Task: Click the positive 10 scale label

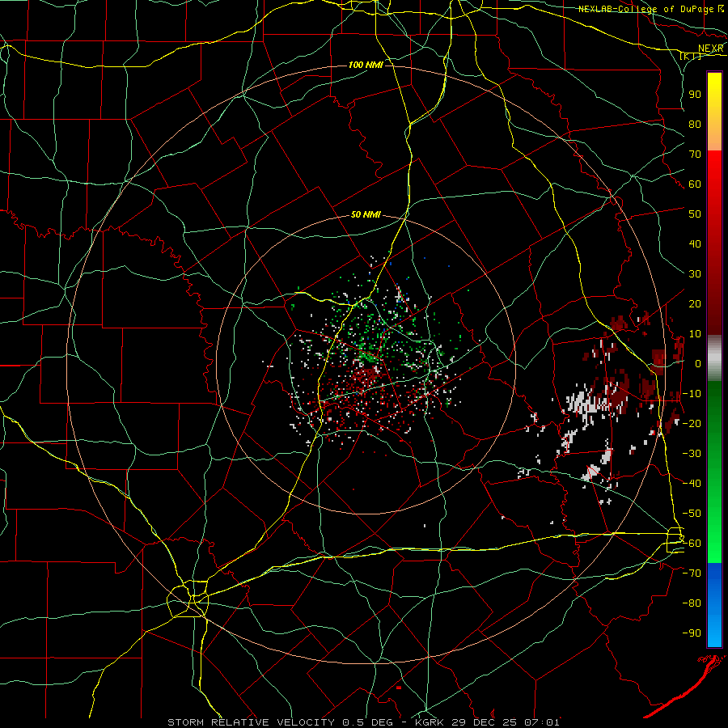Action: click(x=695, y=334)
